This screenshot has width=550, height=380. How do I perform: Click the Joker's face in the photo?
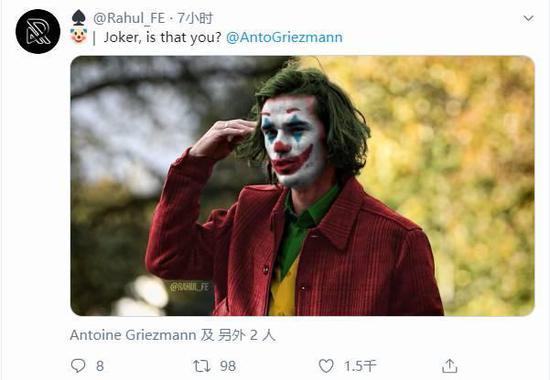coord(293,140)
